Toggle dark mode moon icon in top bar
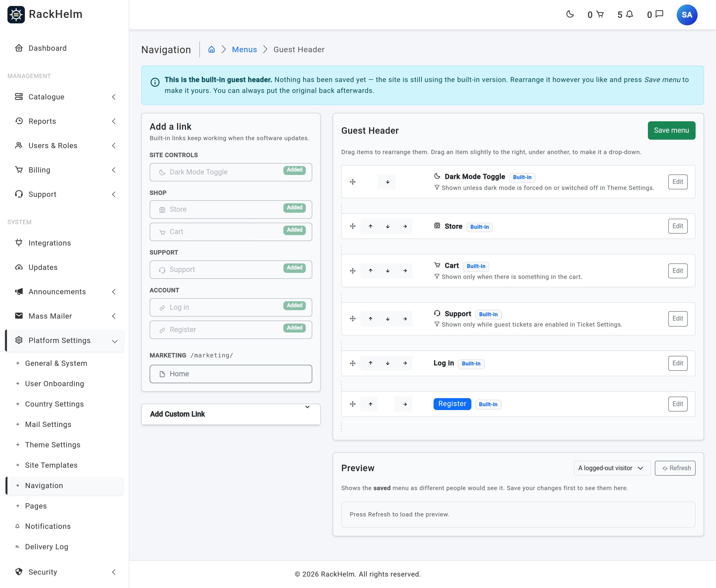 (570, 14)
